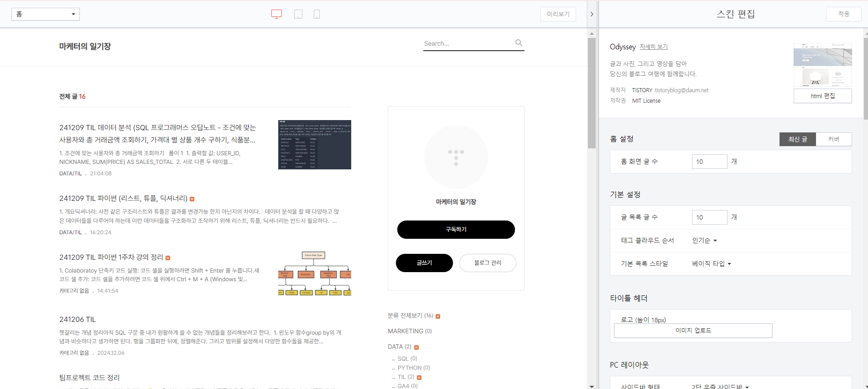The height and width of the screenshot is (389, 868).
Task: Click the 적용 button
Action: [843, 14]
